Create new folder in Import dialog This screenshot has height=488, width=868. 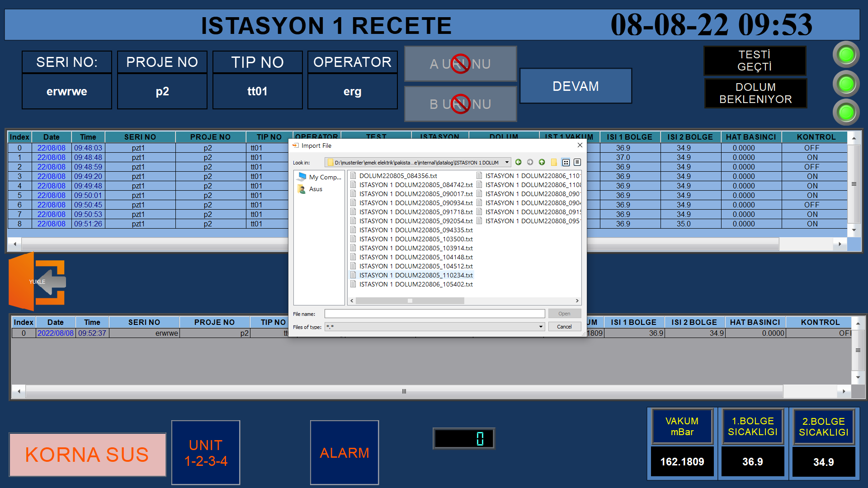[x=554, y=162]
